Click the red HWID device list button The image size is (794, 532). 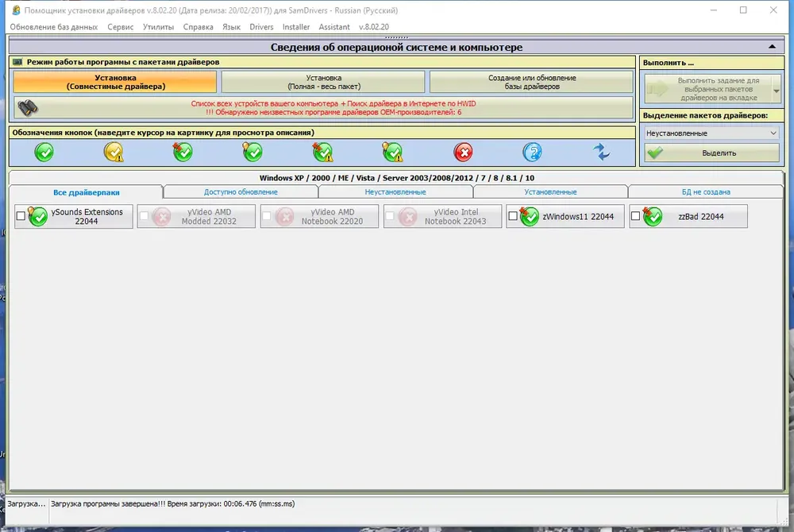click(323, 107)
